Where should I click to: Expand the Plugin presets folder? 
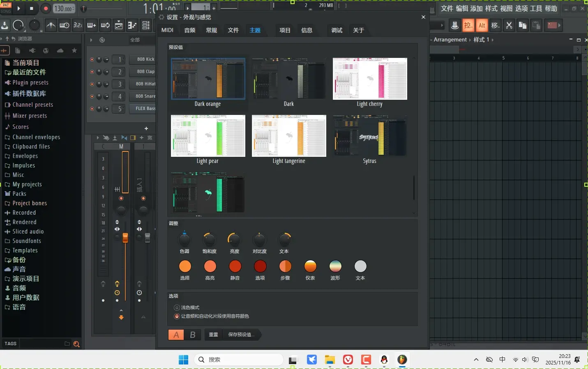click(26, 83)
